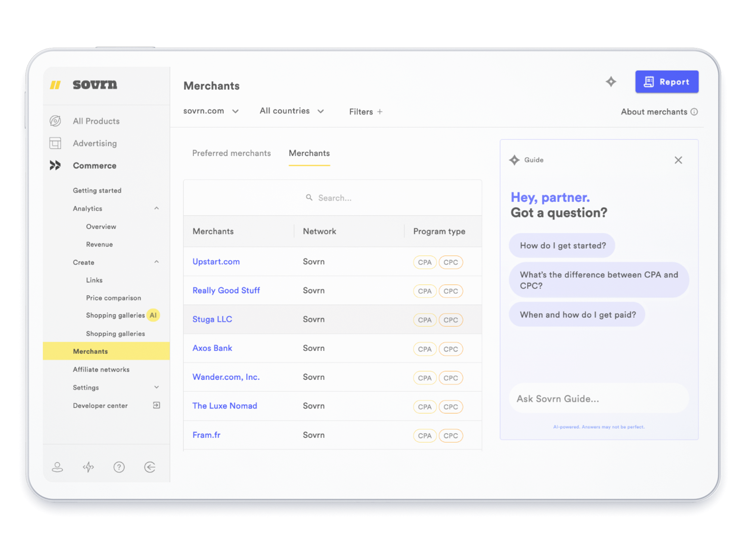Click the About merchants info icon
The width and height of the screenshot is (747, 560).
pyautogui.click(x=694, y=112)
